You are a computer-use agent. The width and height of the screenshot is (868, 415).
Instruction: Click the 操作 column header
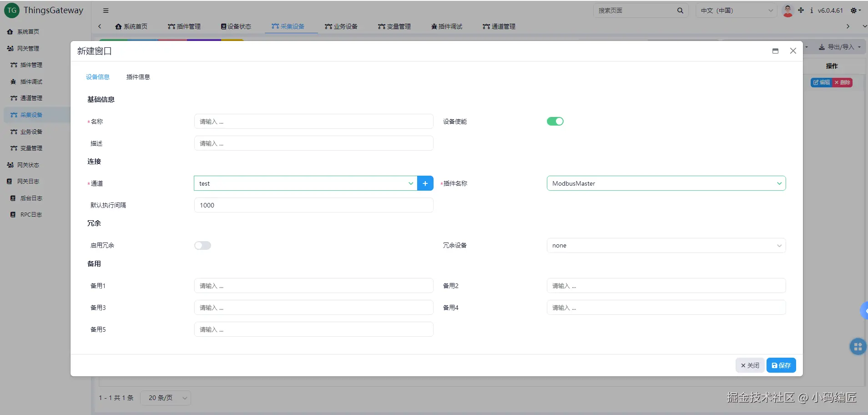point(832,66)
